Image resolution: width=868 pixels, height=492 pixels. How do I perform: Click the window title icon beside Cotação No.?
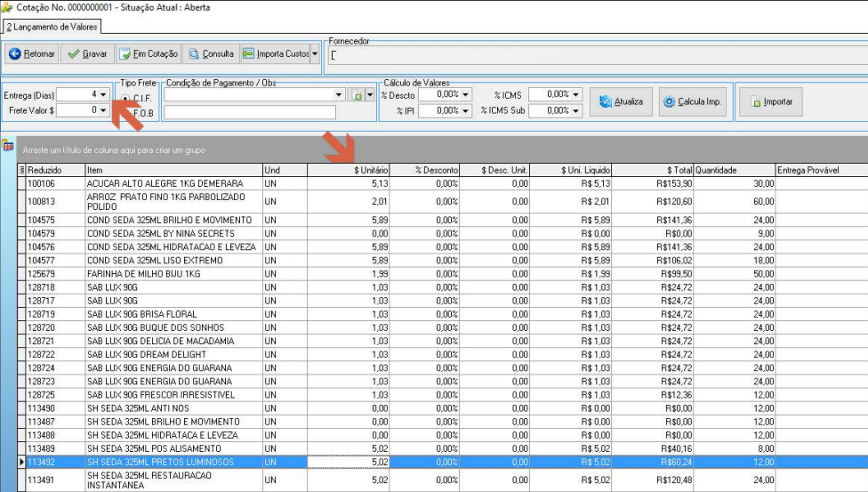click(x=6, y=7)
